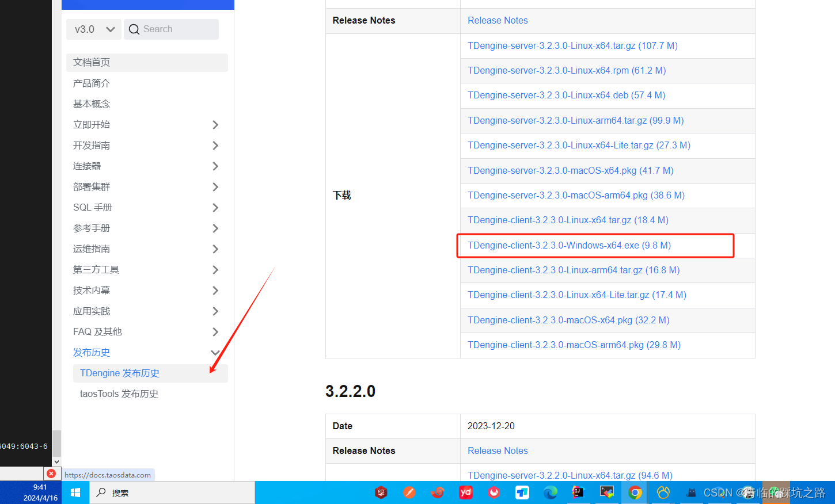Expand the 部署集群 section chevron
Screen dimensions: 835x504
(x=215, y=187)
